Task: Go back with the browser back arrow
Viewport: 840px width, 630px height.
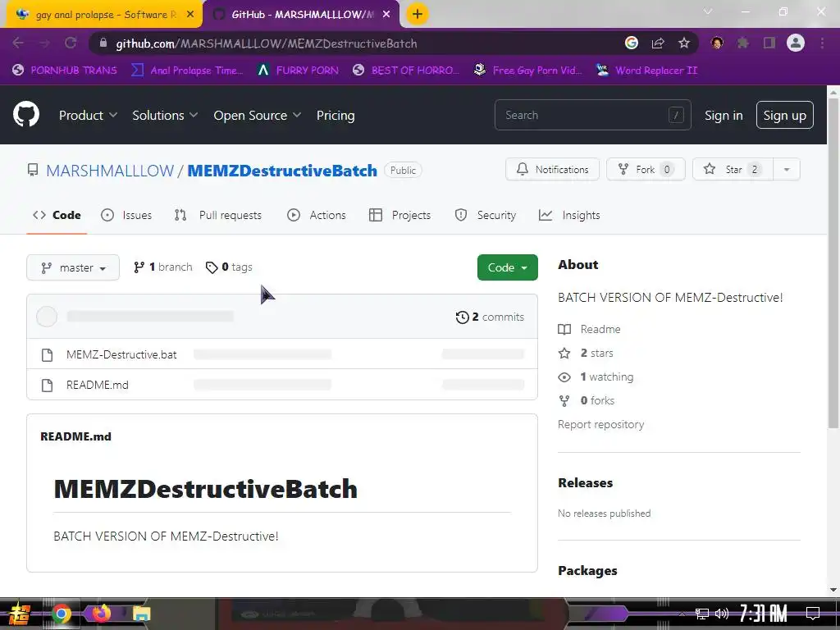Action: (x=18, y=43)
